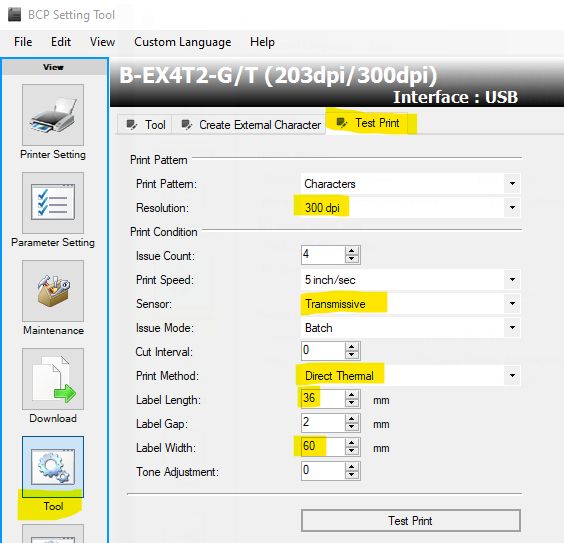Open the Print Method dropdown
Image resolution: width=564 pixels, height=543 pixels.
[513, 375]
